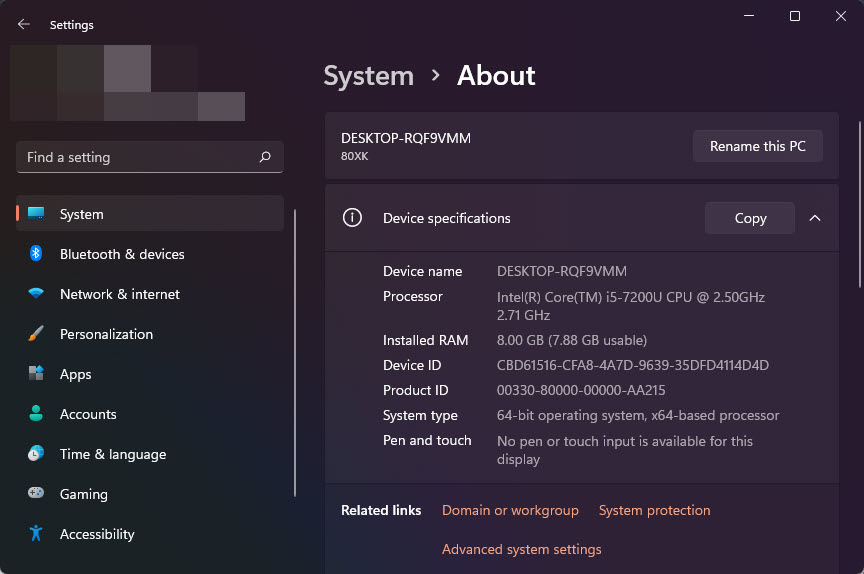This screenshot has width=864, height=574.
Task: Click the Device ID value CBD61516-CFA8
Action: point(633,365)
